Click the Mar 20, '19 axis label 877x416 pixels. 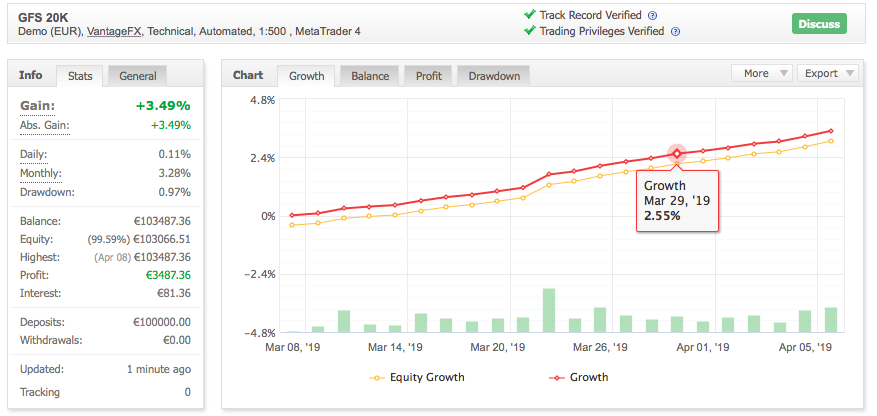pos(498,347)
